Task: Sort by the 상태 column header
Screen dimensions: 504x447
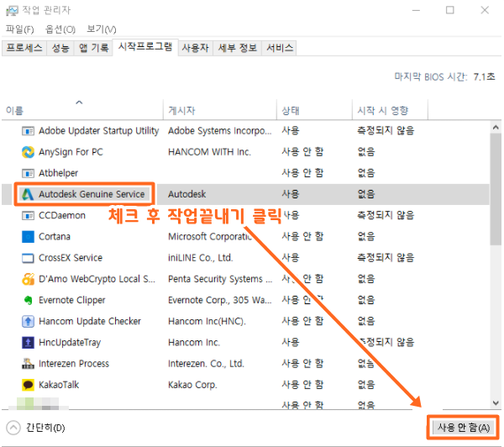Action: pos(315,111)
